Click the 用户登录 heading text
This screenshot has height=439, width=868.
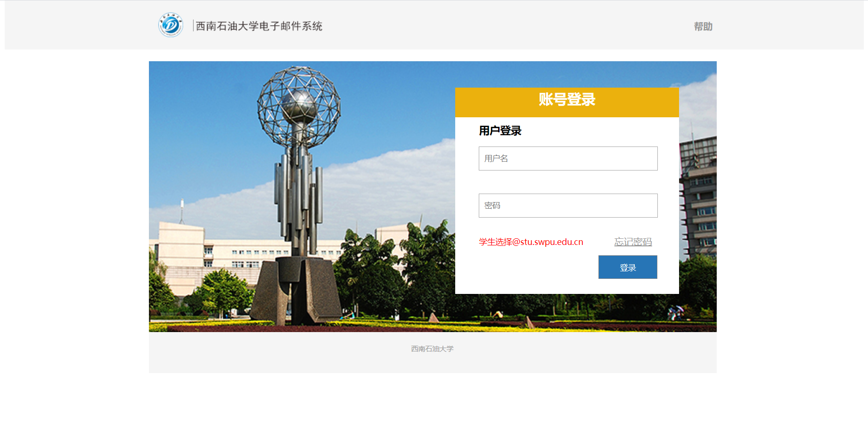pyautogui.click(x=500, y=130)
